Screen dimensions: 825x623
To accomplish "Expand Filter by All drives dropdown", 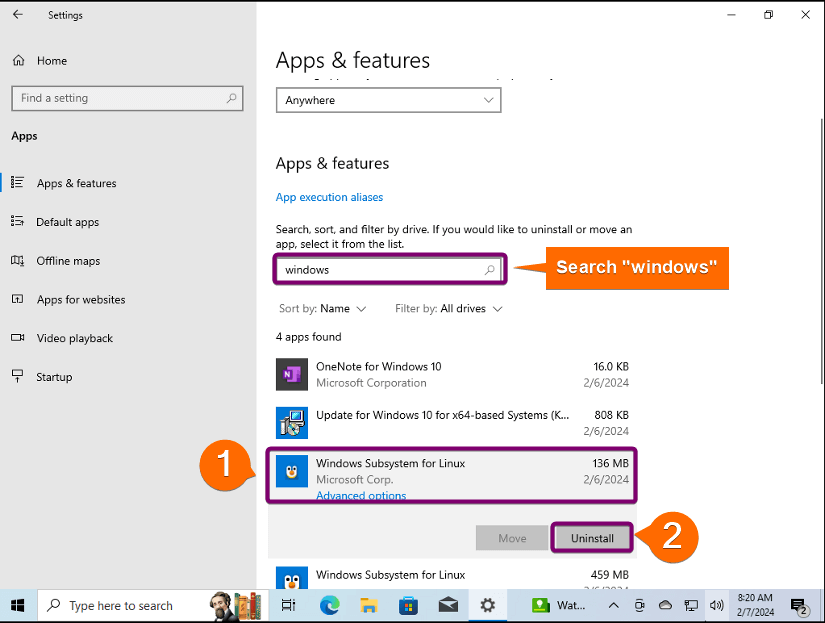I will click(x=449, y=309).
